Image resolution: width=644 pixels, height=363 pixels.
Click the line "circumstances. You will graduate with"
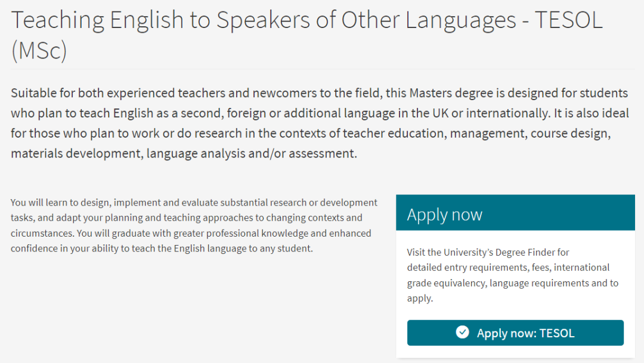191,233
